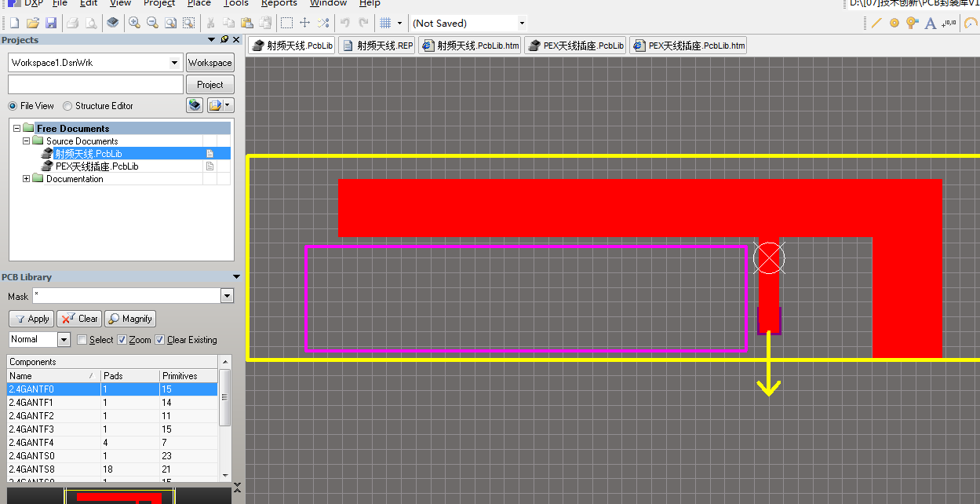Image resolution: width=980 pixels, height=504 pixels.
Task: Expand the Documentation folder
Action: [26, 178]
